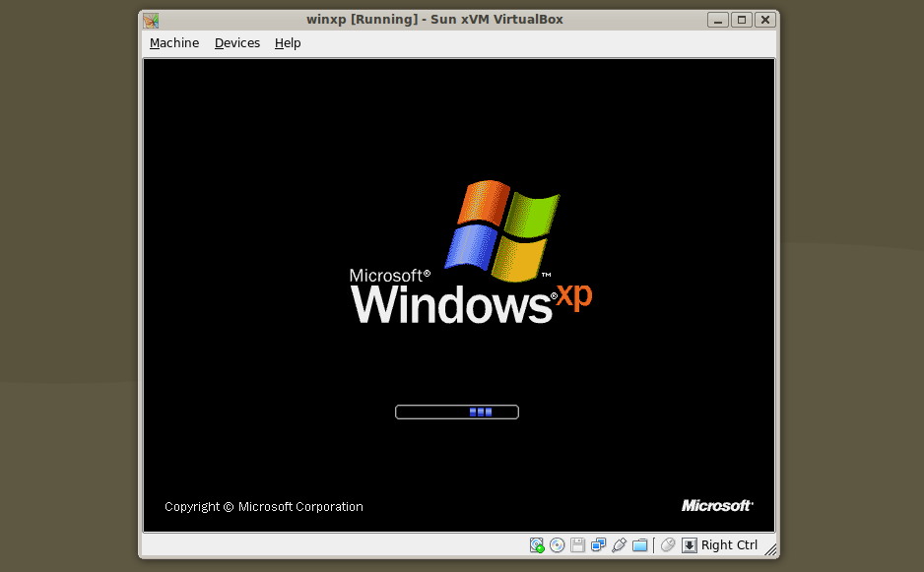Click the Windows XP boot progress bar

456,412
